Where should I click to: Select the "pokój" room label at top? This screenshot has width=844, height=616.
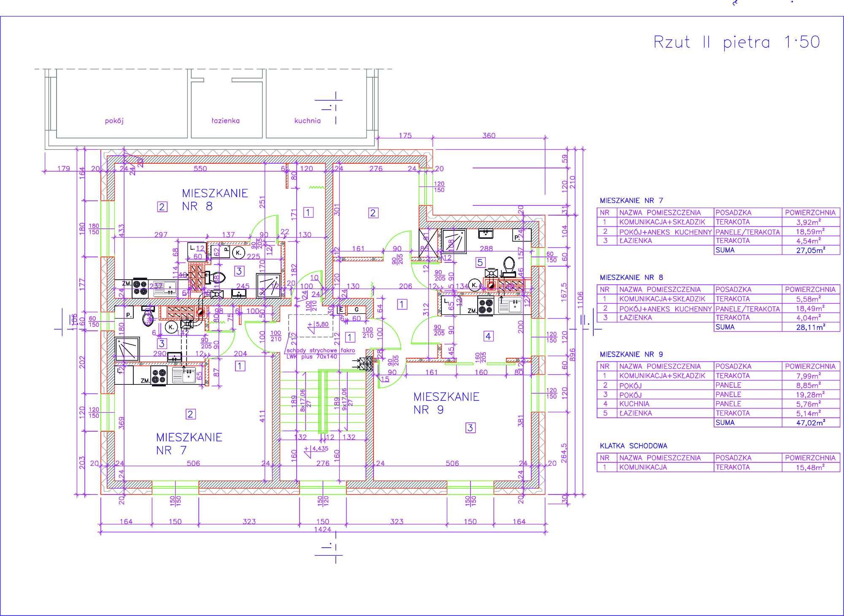pos(114,121)
